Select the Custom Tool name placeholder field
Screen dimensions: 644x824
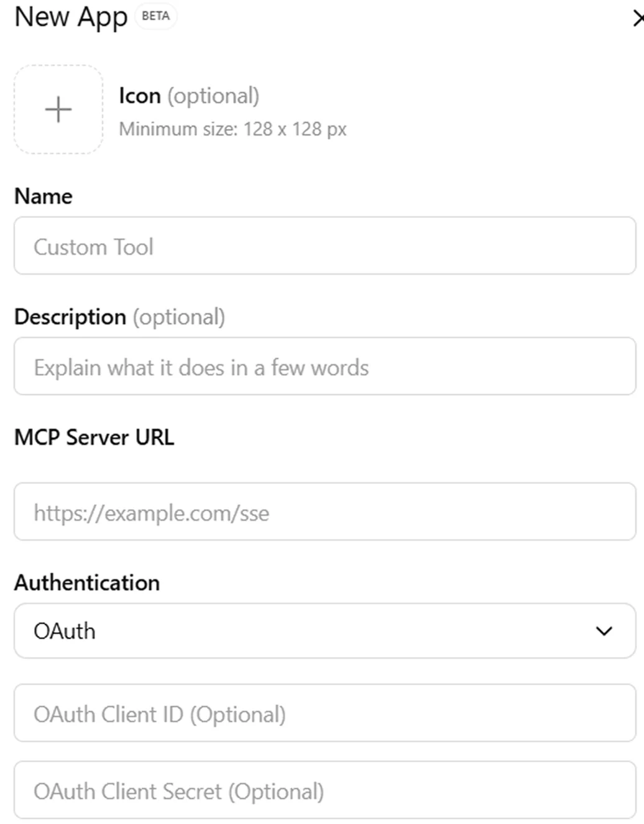[323, 246]
